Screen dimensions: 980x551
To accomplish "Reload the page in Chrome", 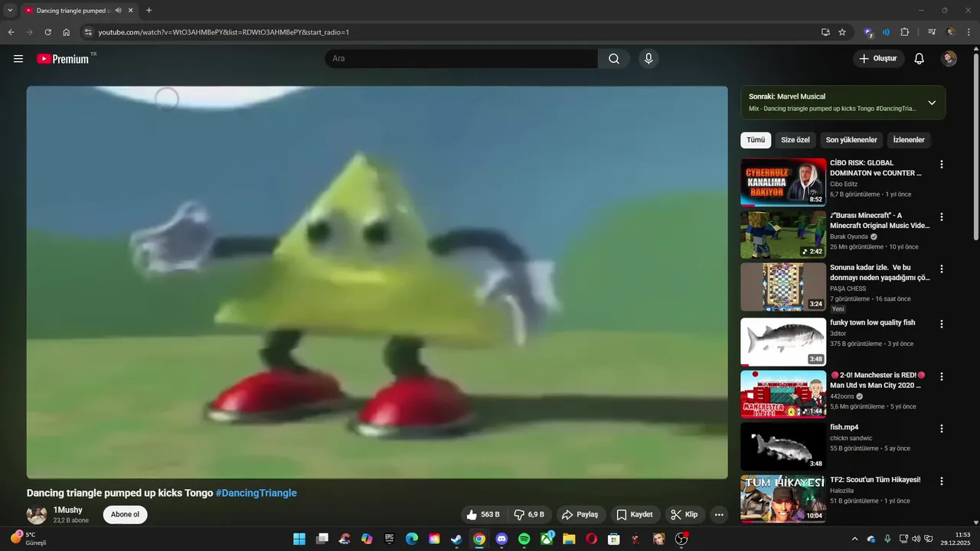I will pos(47,32).
